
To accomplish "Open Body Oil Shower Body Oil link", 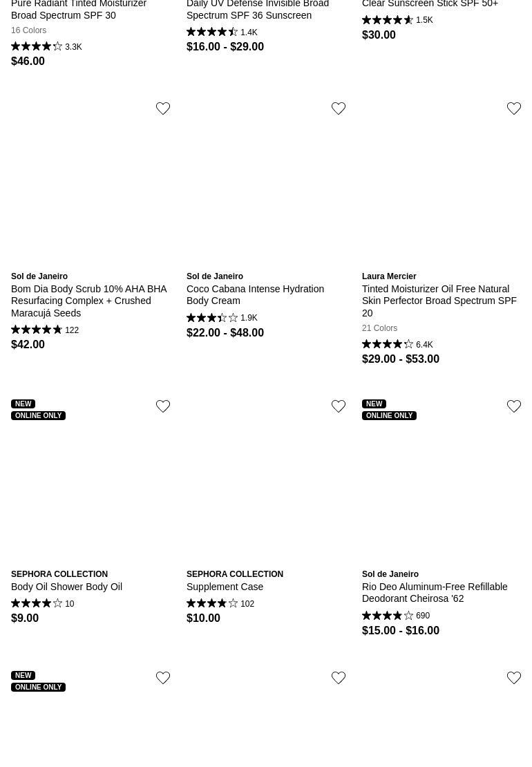I will pos(66,587).
